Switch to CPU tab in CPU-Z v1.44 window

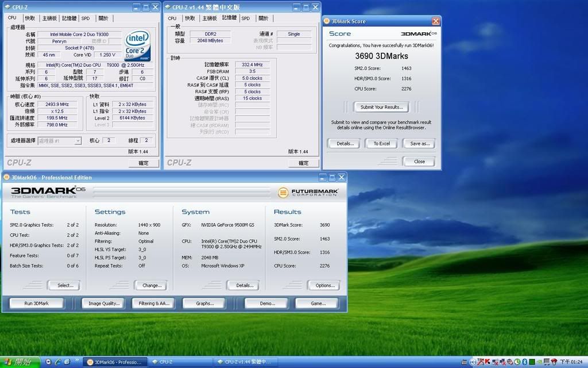point(172,18)
